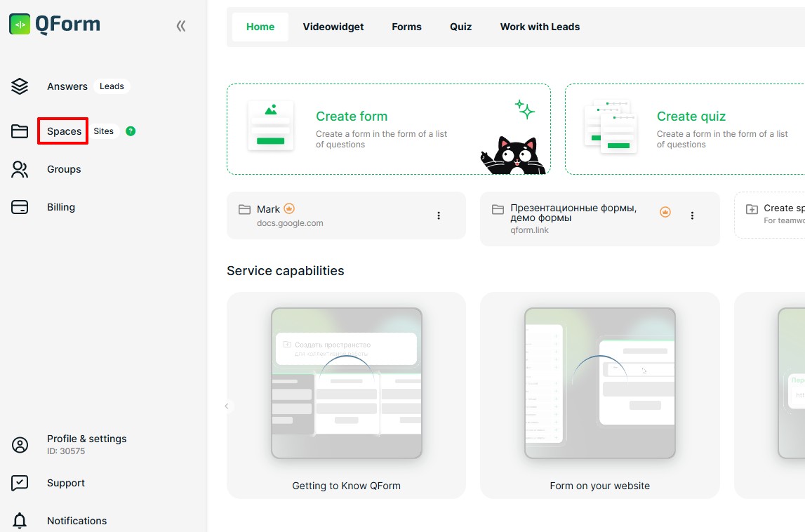Click the QForm logo icon

pyautogui.click(x=20, y=25)
